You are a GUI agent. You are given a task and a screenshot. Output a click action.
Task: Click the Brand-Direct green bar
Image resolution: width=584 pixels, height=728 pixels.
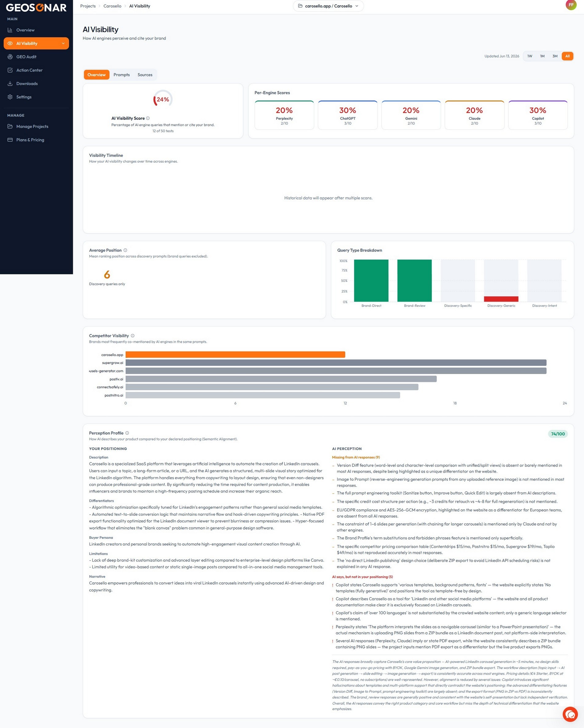pyautogui.click(x=371, y=280)
